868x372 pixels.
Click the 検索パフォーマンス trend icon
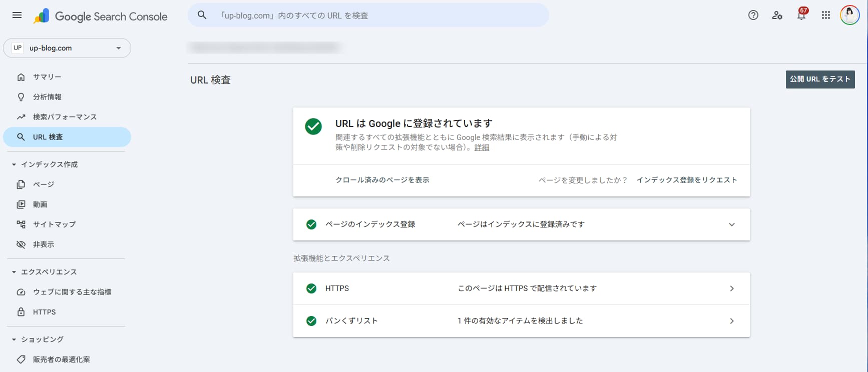[21, 117]
